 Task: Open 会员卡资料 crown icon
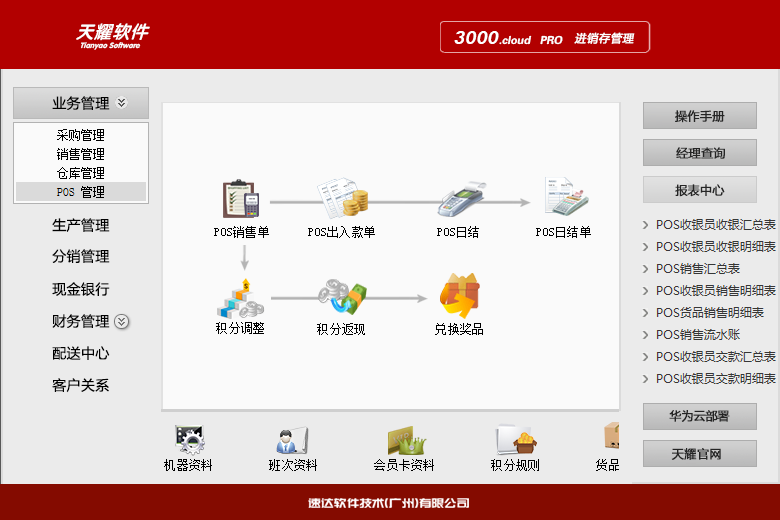(406, 440)
